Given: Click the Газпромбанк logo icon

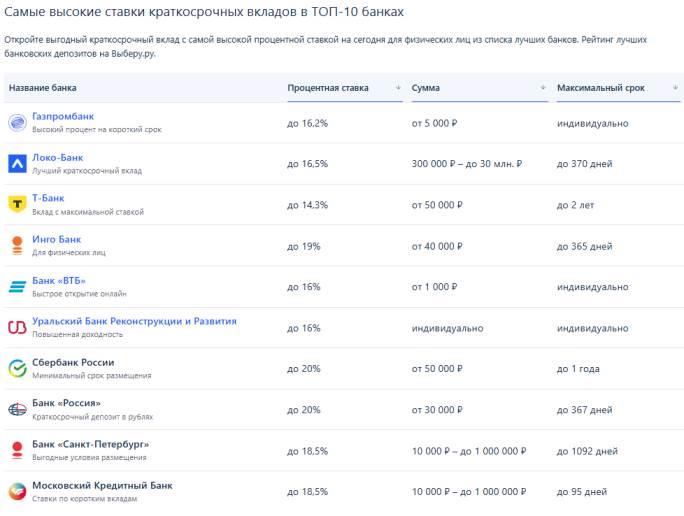Looking at the screenshot, I should point(17,123).
